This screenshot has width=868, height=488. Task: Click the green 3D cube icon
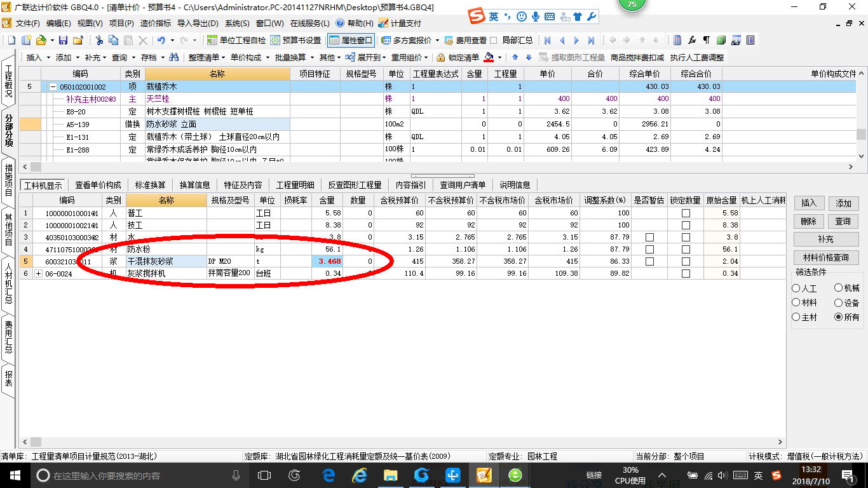(721, 40)
